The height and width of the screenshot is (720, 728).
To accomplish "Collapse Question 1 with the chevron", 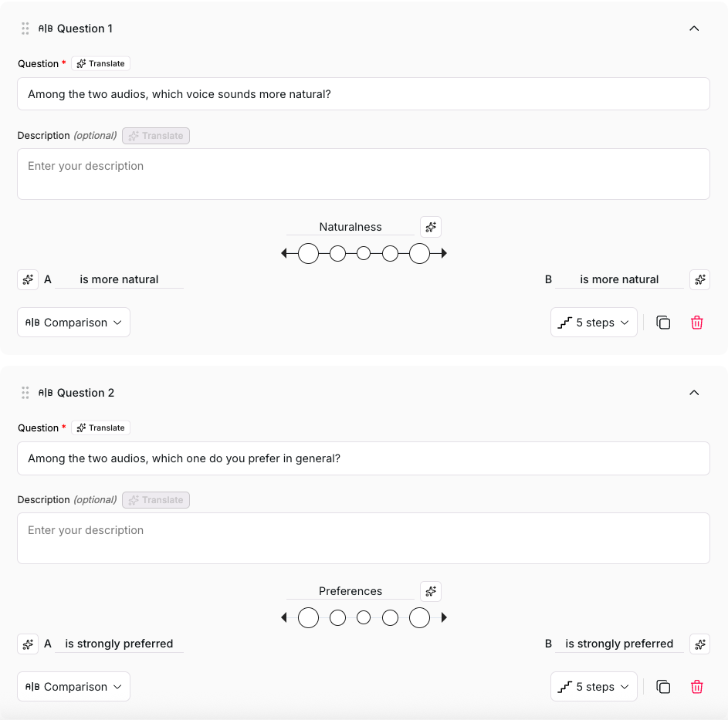I will (694, 29).
